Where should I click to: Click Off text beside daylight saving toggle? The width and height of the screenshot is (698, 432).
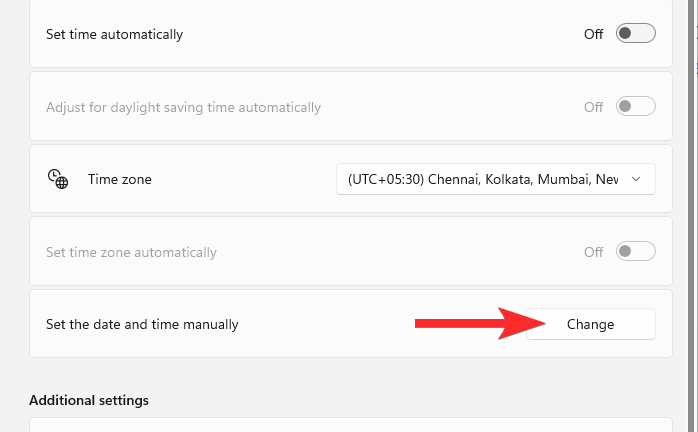(594, 106)
